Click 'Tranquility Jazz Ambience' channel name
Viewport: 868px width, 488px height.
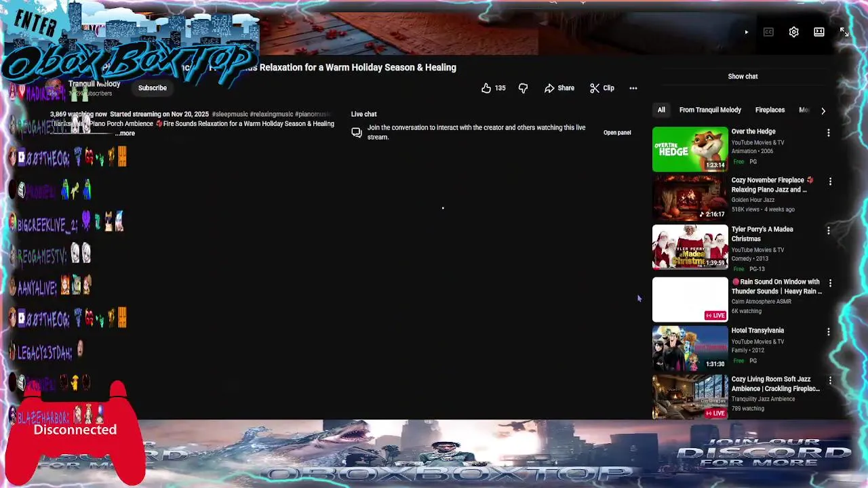point(763,399)
